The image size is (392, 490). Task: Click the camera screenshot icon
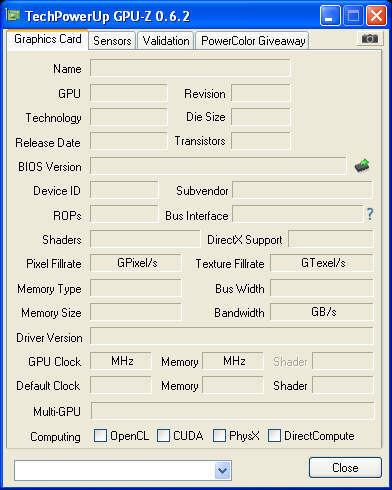(x=369, y=39)
